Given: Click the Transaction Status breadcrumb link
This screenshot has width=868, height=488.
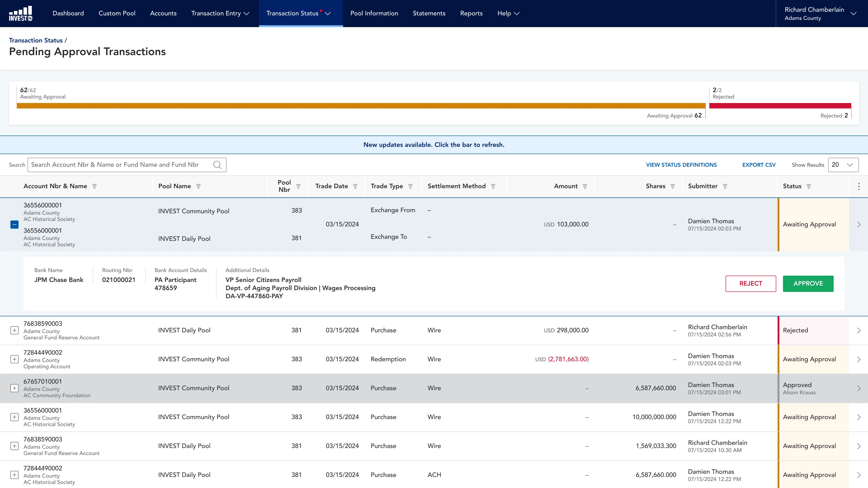Looking at the screenshot, I should click(x=36, y=40).
